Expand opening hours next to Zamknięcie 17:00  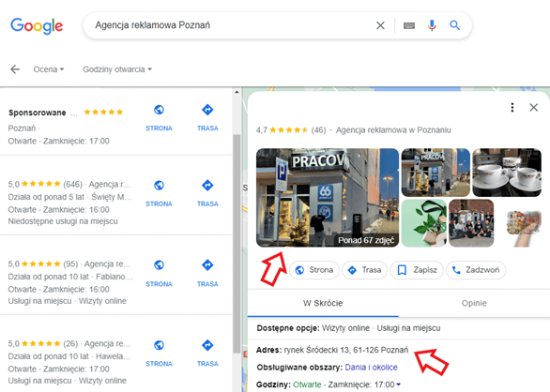click(399, 384)
